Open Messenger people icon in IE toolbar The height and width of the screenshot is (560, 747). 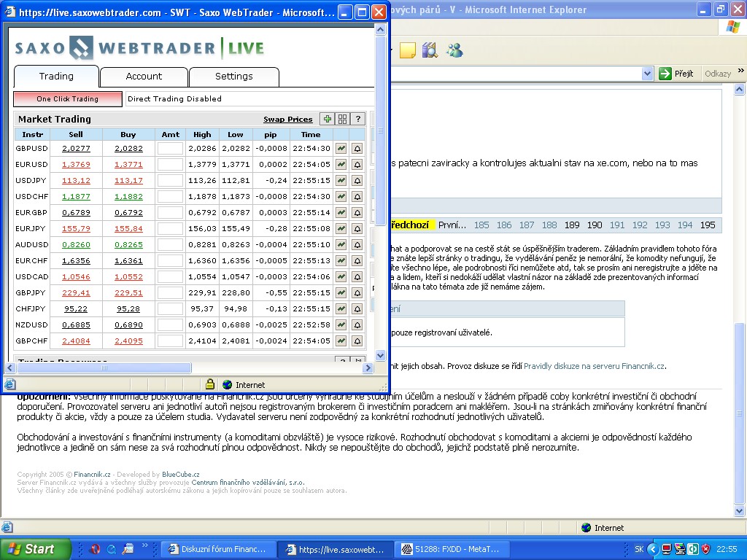(454, 50)
